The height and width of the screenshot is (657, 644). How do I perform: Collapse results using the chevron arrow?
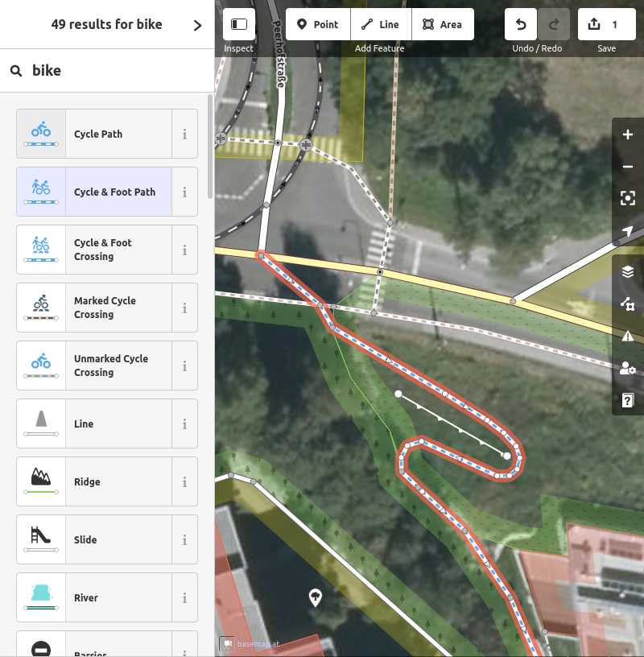[198, 24]
